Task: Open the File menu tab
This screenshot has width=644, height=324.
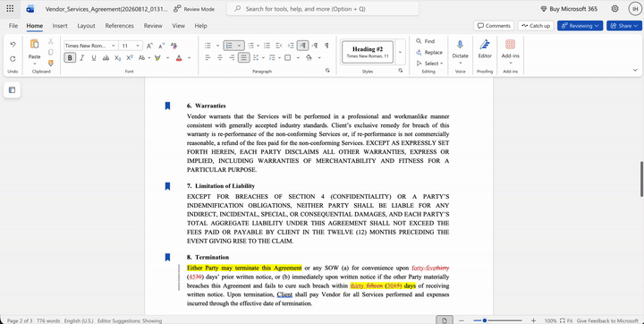Action: (x=13, y=25)
